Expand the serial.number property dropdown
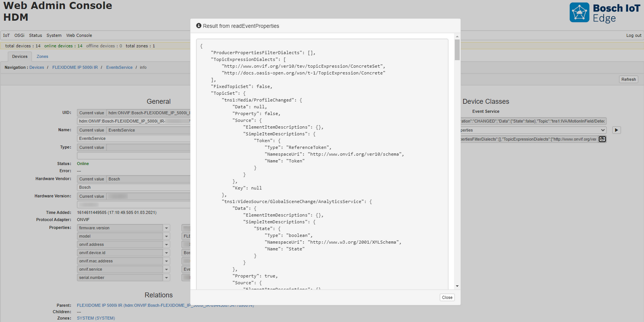644x322 pixels. coord(166,277)
